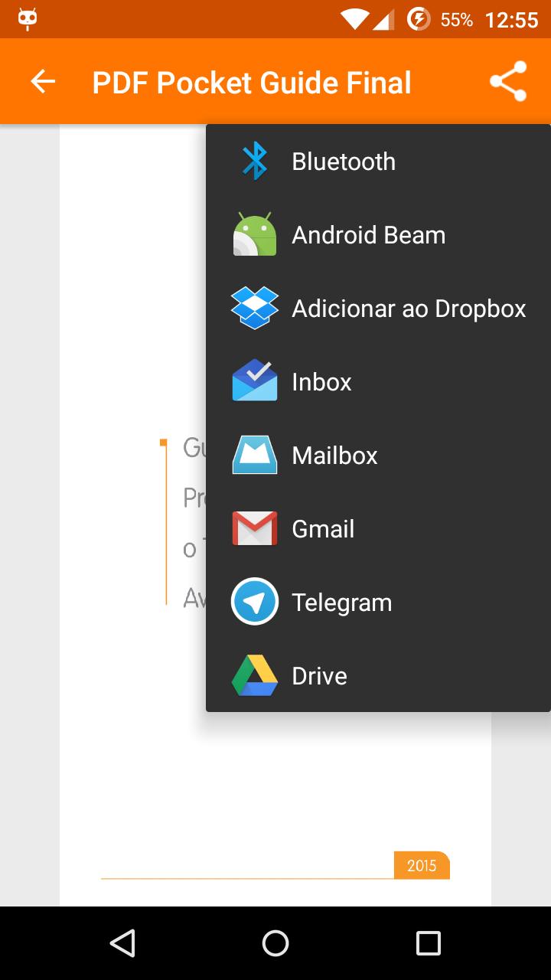Tap the 12:55 clock
The width and height of the screenshot is (551, 980).
click(512, 20)
